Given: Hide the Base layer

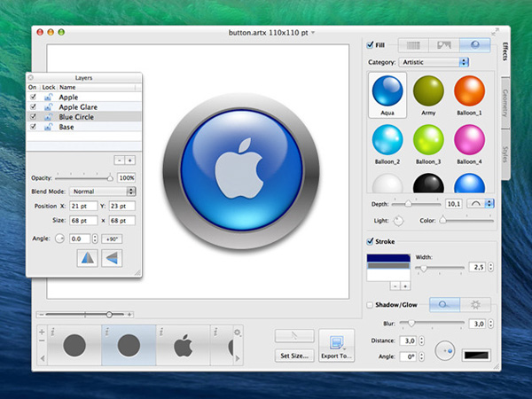Looking at the screenshot, I should click(x=33, y=127).
